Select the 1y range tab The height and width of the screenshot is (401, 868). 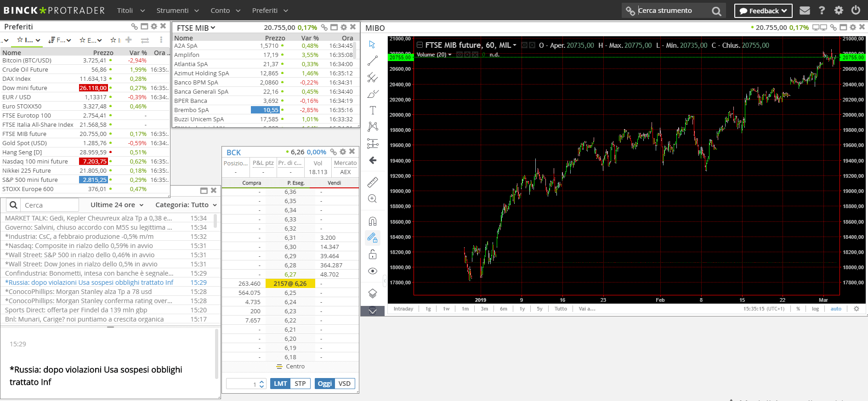coord(522,309)
